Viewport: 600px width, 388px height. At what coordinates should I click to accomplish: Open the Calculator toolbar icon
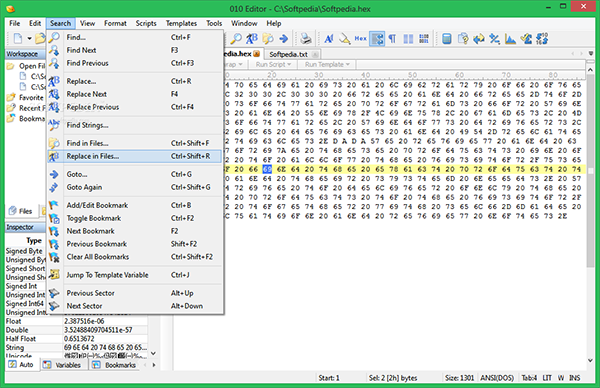(x=447, y=39)
